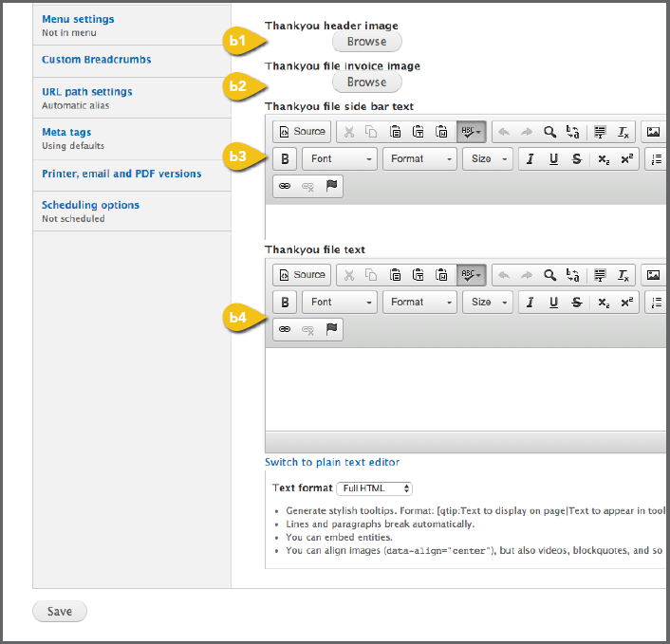Open Format dropdown in sidebar text editor

pyautogui.click(x=419, y=158)
